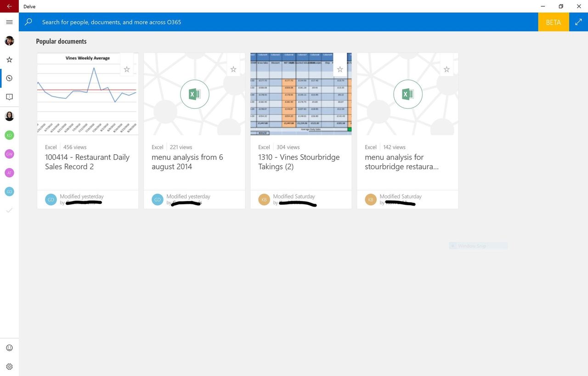The height and width of the screenshot is (376, 588).
Task: Restore down the Delve window
Action: [561, 6]
